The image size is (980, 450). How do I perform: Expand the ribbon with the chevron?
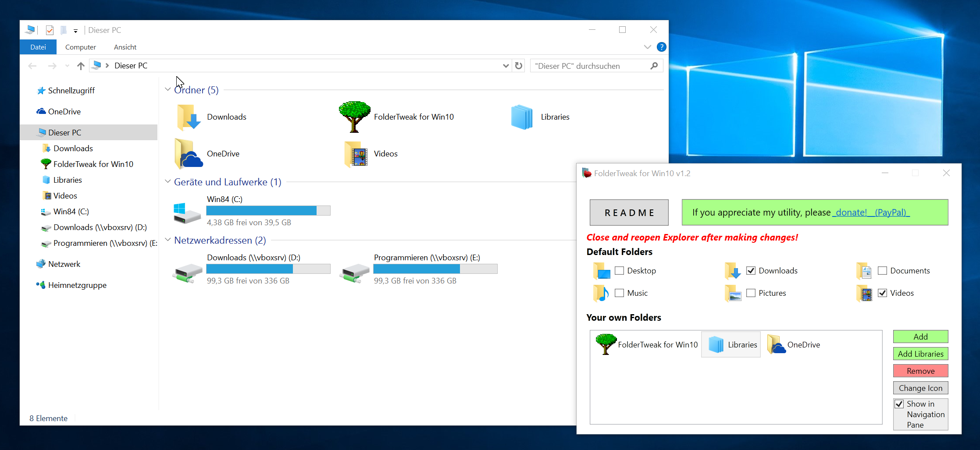click(647, 47)
